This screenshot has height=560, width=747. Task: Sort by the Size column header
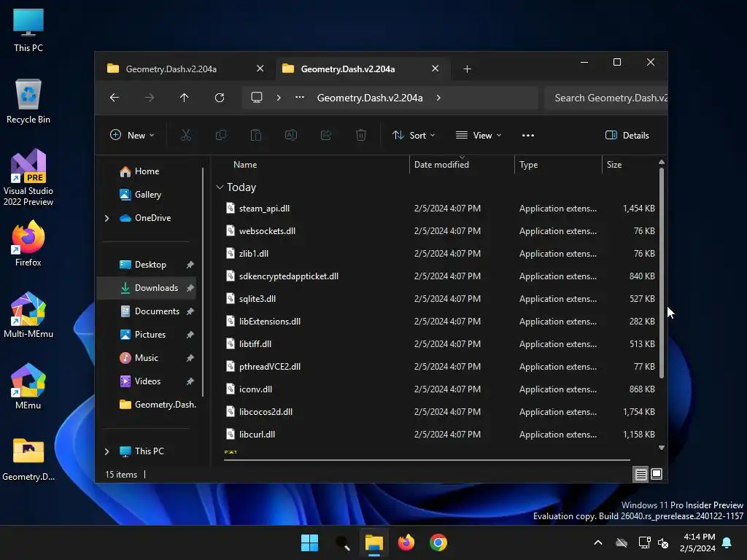tap(614, 165)
